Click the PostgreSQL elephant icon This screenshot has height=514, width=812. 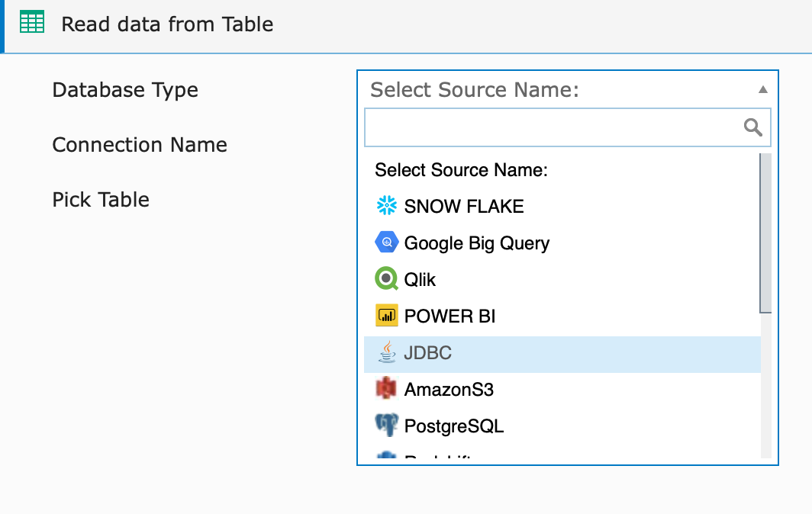click(x=386, y=425)
